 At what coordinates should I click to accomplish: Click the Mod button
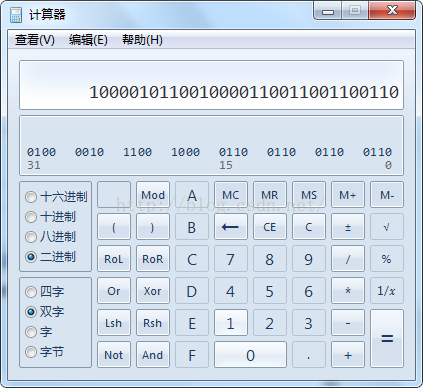pos(153,195)
